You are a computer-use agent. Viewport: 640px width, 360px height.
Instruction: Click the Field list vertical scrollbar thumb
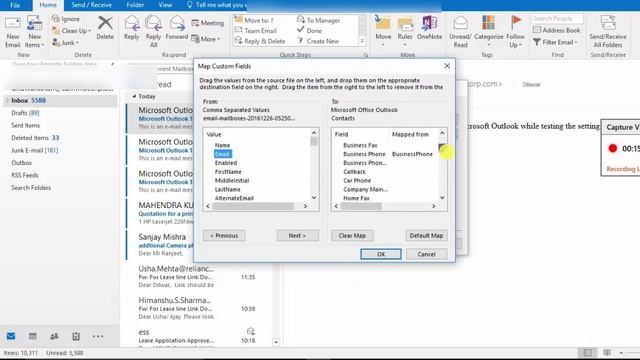click(x=442, y=148)
